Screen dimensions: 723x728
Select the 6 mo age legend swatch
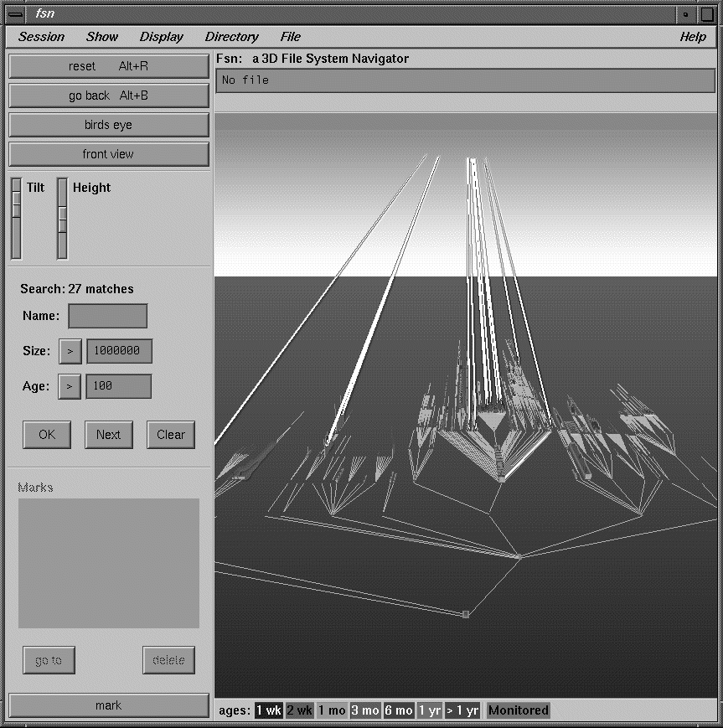(399, 710)
